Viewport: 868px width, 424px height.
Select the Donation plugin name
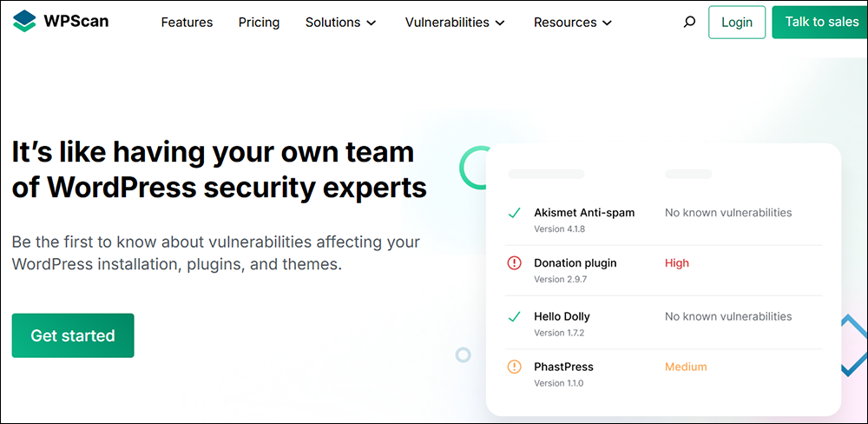click(575, 263)
